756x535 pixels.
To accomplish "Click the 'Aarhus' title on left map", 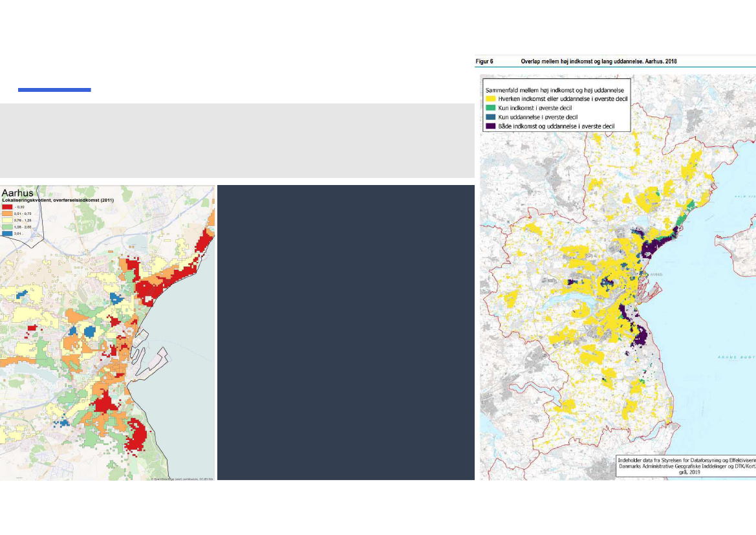I will [x=17, y=193].
